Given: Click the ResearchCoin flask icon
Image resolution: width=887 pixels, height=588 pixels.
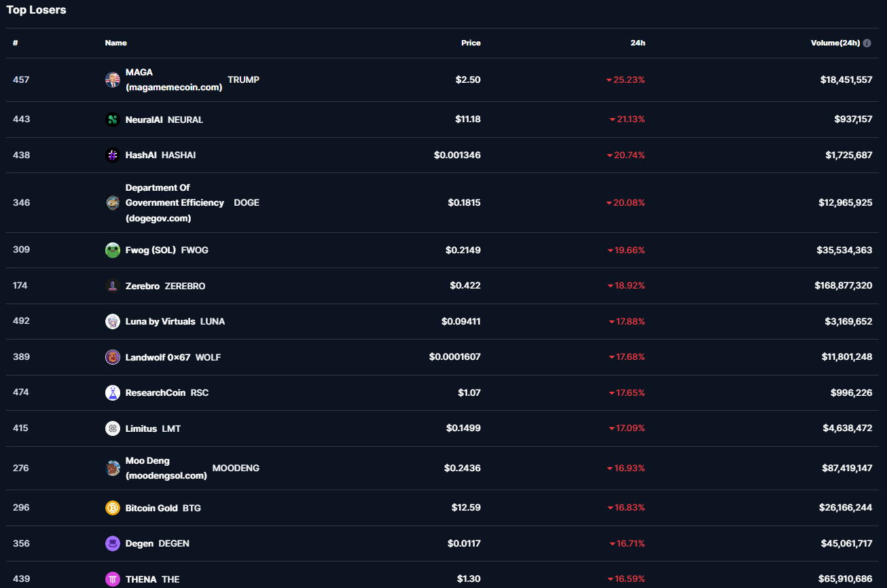Looking at the screenshot, I should point(113,392).
